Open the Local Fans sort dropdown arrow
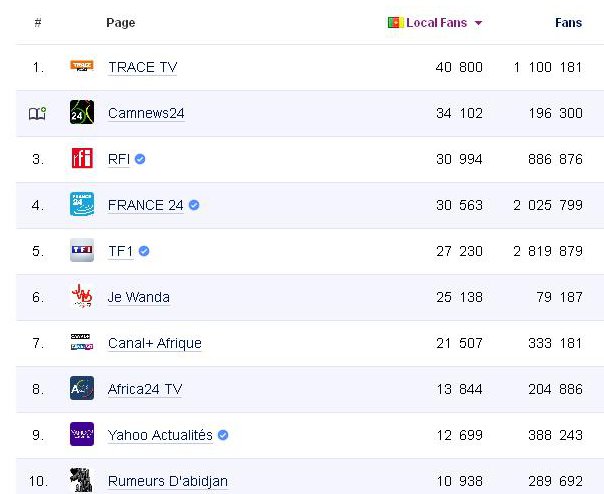The image size is (604, 494). (x=479, y=23)
